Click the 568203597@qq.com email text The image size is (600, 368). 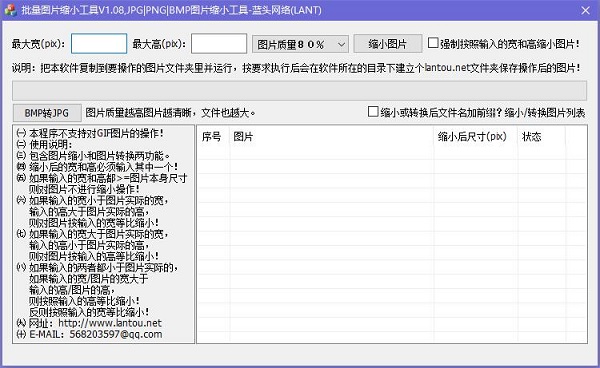click(x=116, y=334)
